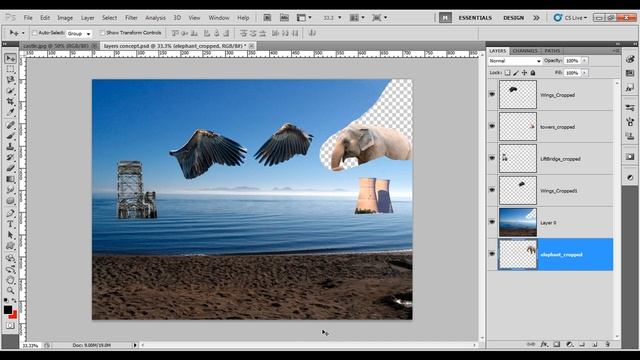Select the Zoom tool
640x360 pixels.
10,291
